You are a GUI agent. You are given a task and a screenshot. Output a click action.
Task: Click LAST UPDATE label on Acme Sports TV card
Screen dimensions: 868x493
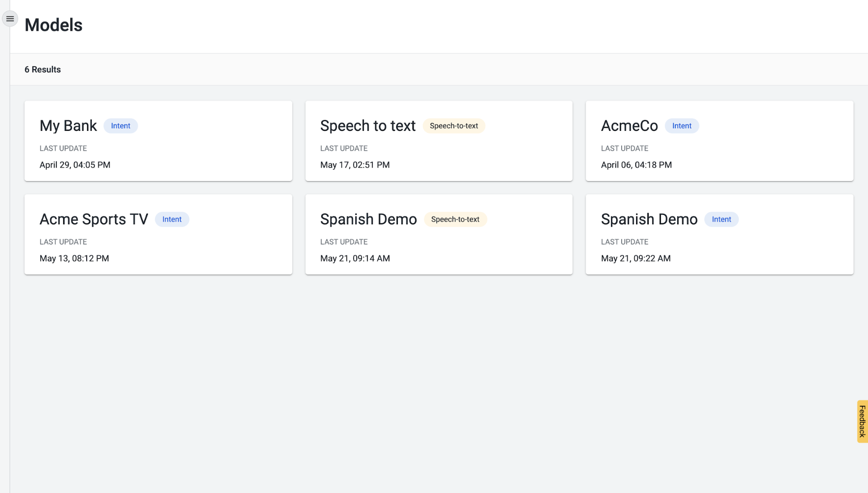pos(63,242)
